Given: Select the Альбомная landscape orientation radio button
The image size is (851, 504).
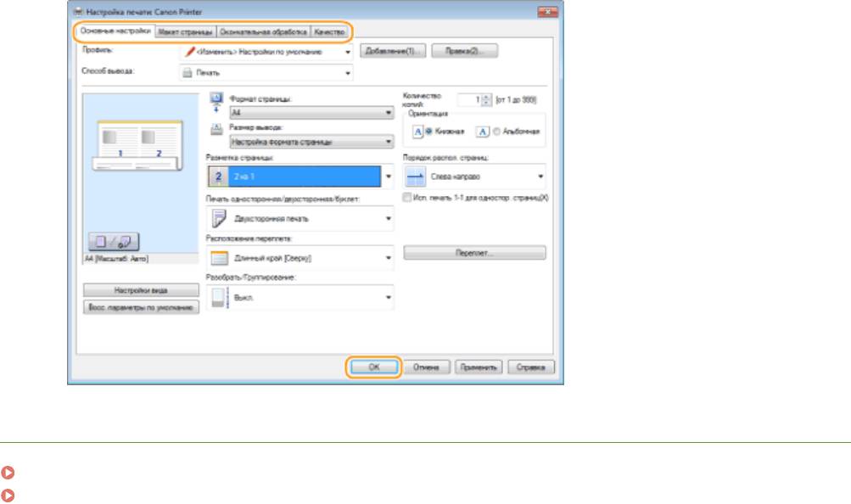Looking at the screenshot, I should [x=495, y=132].
